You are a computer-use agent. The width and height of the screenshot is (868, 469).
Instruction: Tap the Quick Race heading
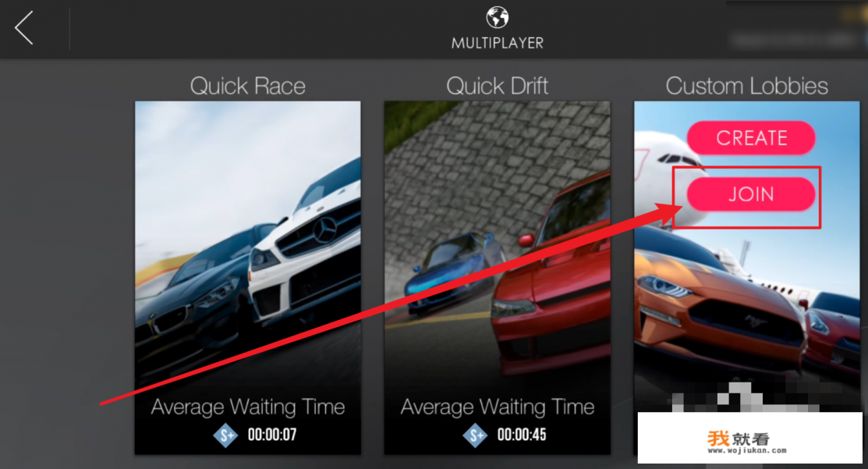click(248, 86)
